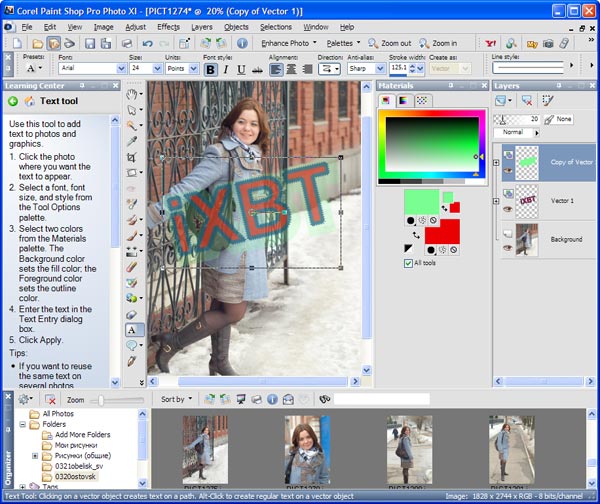Toggle the All tools checkbox
Viewport: 600px width, 504px height.
coord(407,263)
